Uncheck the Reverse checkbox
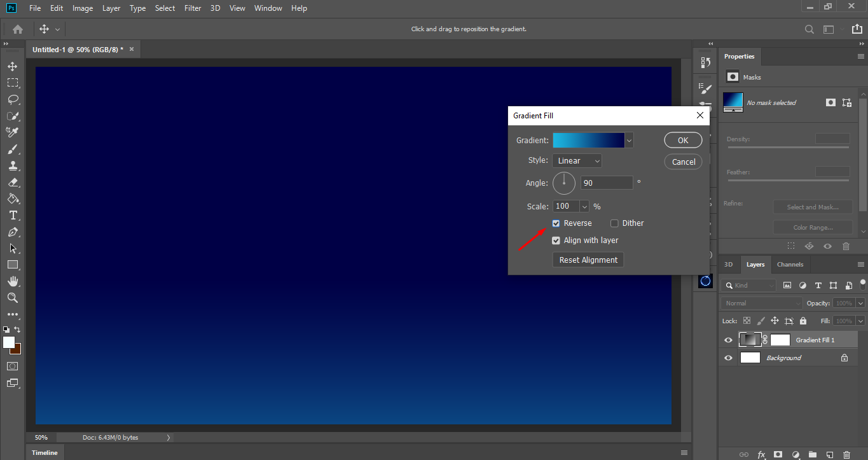This screenshot has height=460, width=868. click(556, 223)
